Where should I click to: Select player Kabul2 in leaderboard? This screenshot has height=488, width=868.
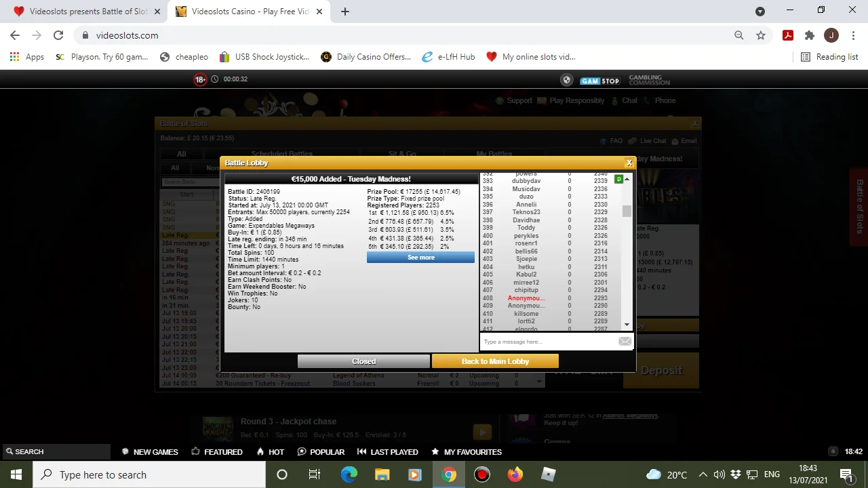pos(526,274)
